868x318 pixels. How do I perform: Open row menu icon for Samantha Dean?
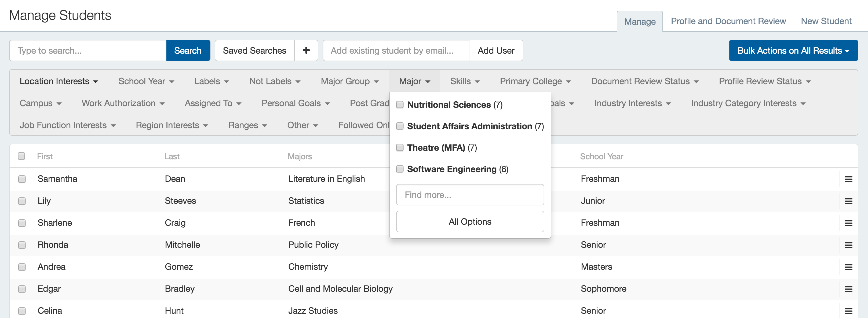tap(848, 179)
